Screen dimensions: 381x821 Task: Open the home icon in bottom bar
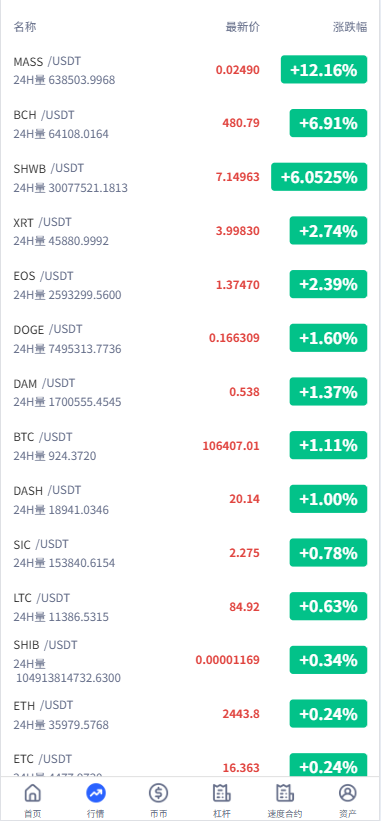click(x=32, y=793)
